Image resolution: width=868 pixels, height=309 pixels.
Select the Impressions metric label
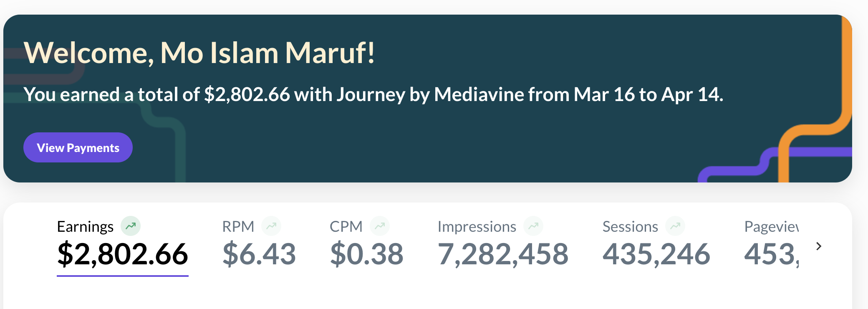(x=477, y=227)
